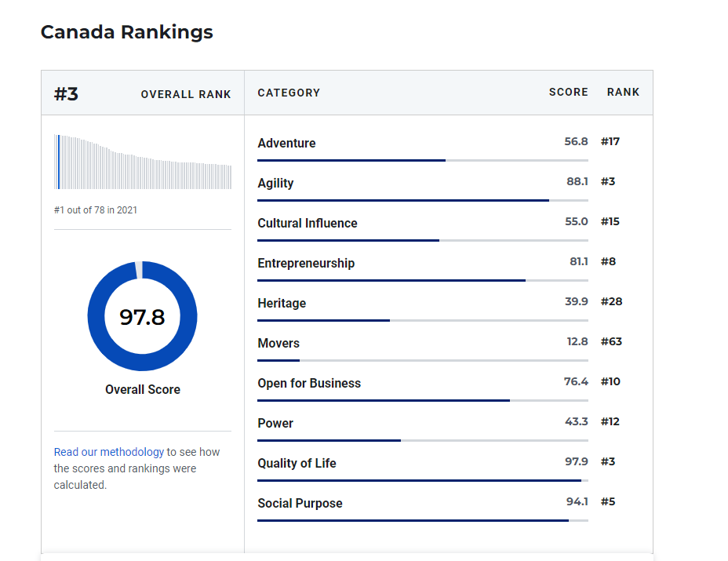Select the Social Purpose category
Screen dimensions: 728x561
pos(300,503)
